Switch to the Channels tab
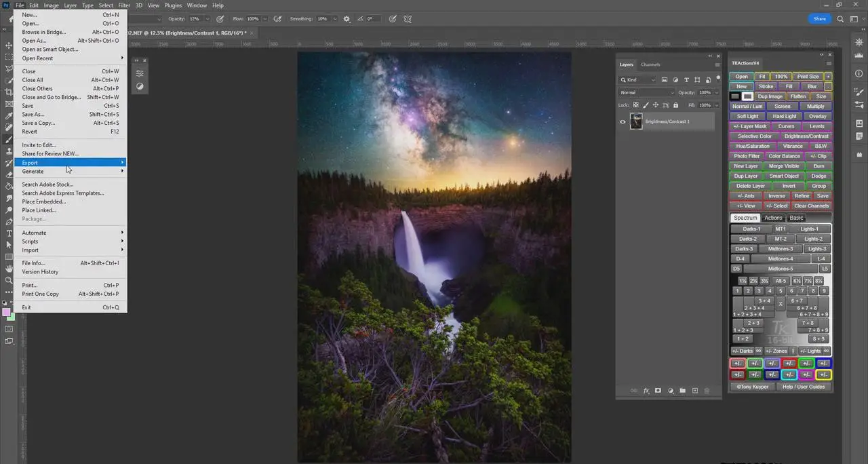The width and height of the screenshot is (868, 464). point(650,64)
